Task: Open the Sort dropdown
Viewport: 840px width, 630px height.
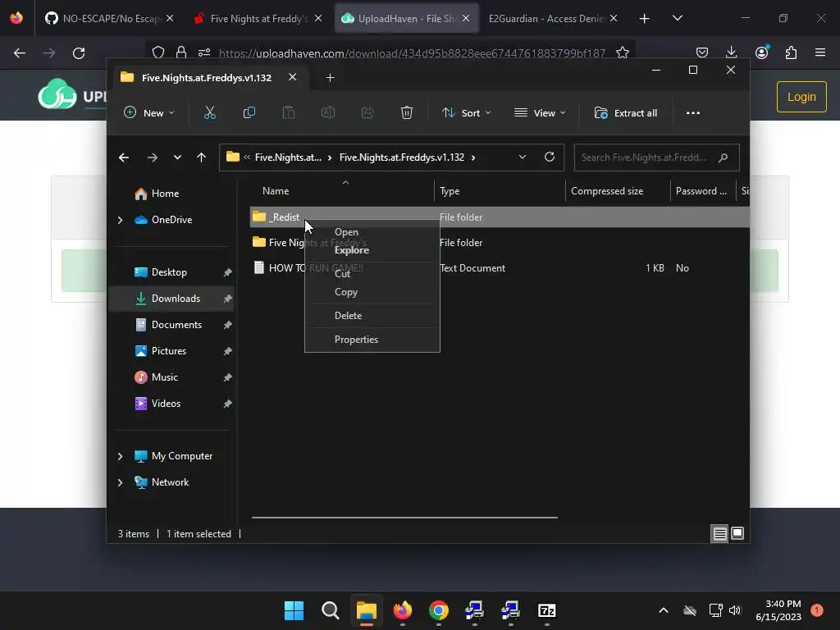Action: [466, 113]
